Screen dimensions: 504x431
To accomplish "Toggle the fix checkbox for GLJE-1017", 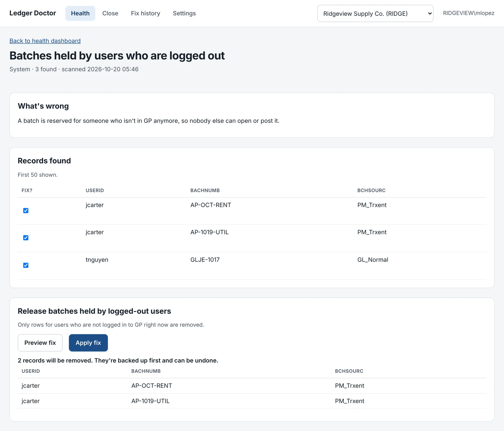I will 26,265.
